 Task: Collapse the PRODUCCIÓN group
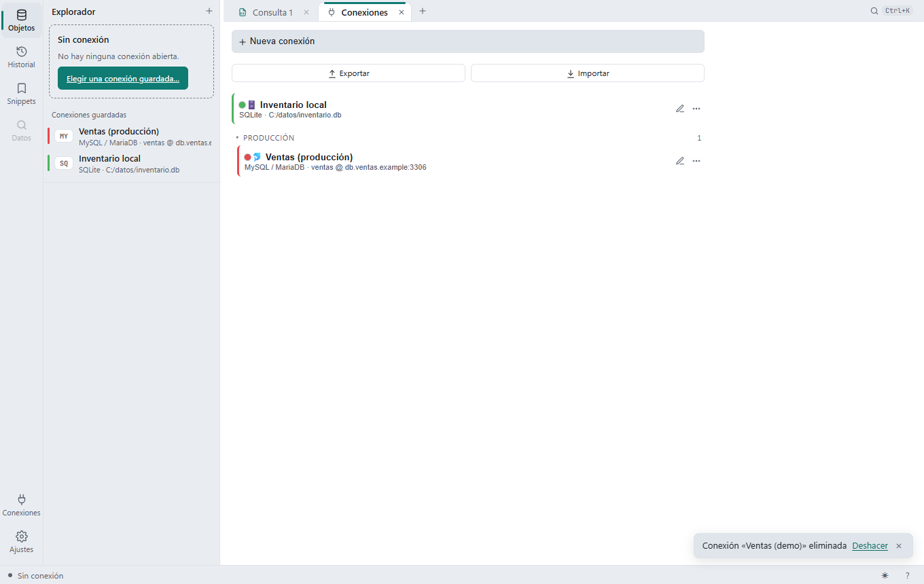(x=237, y=138)
